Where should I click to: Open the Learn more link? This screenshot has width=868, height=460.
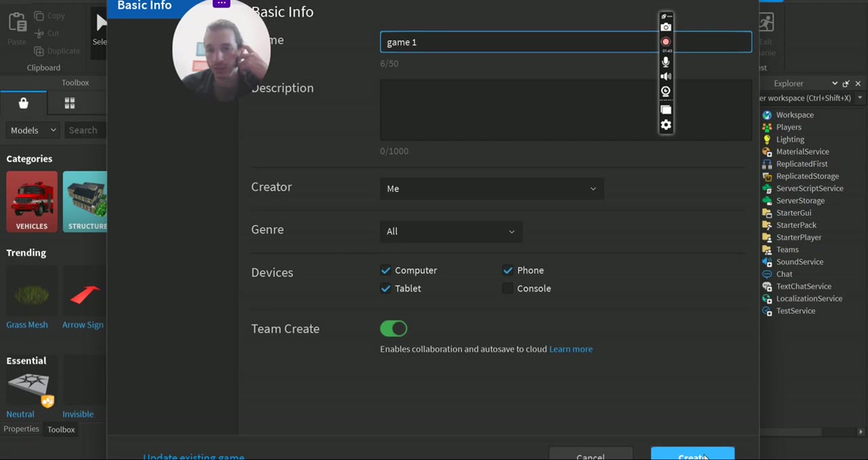point(571,349)
